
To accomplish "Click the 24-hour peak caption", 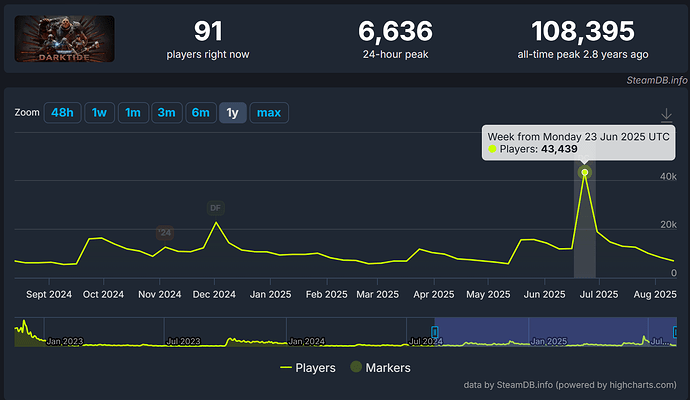I will (x=395, y=55).
